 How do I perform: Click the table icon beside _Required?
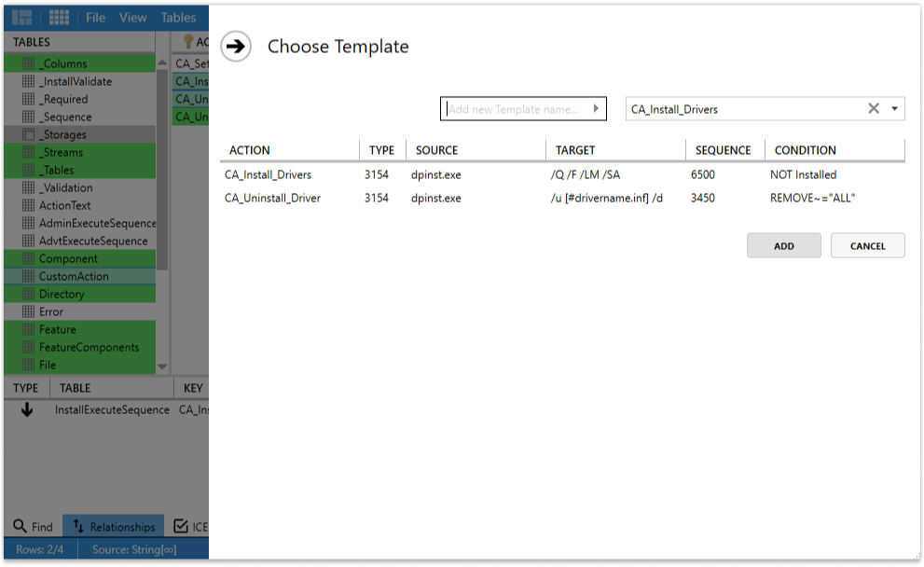tap(28, 99)
